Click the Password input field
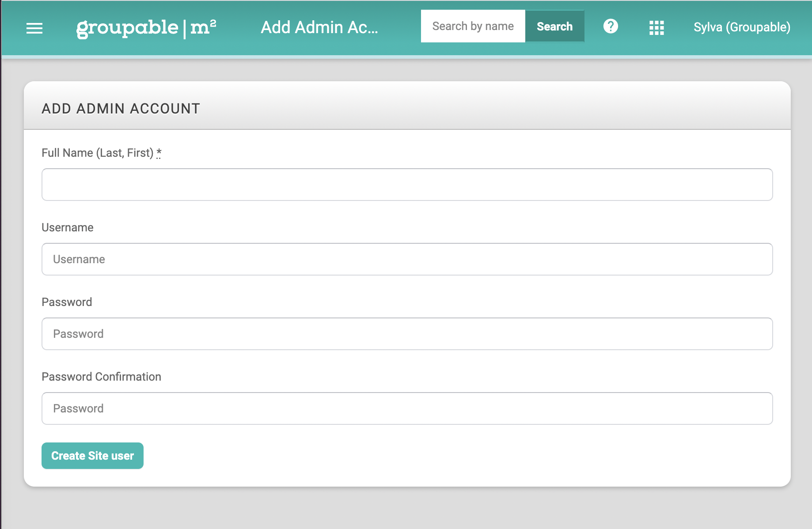 [x=407, y=334]
